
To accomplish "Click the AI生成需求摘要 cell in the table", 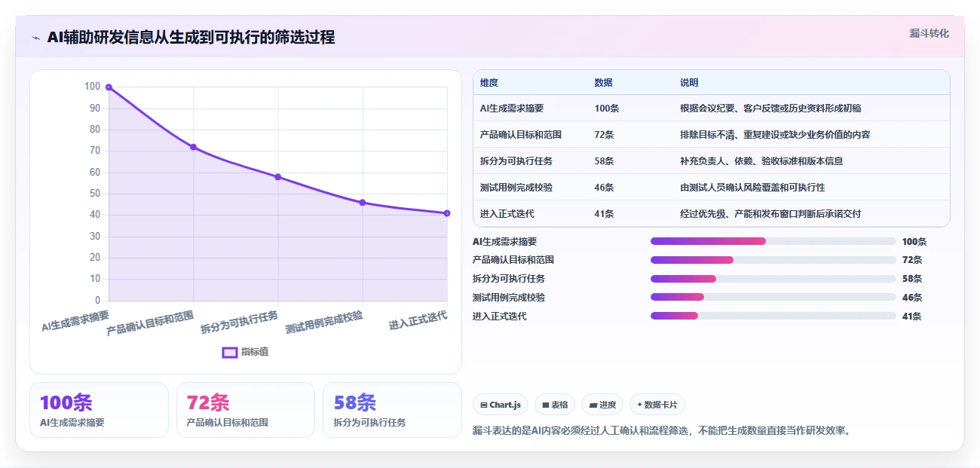I will point(512,109).
